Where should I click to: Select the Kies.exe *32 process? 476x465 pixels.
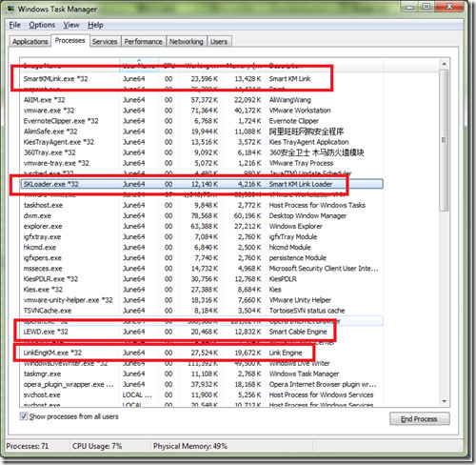[x=202, y=290]
